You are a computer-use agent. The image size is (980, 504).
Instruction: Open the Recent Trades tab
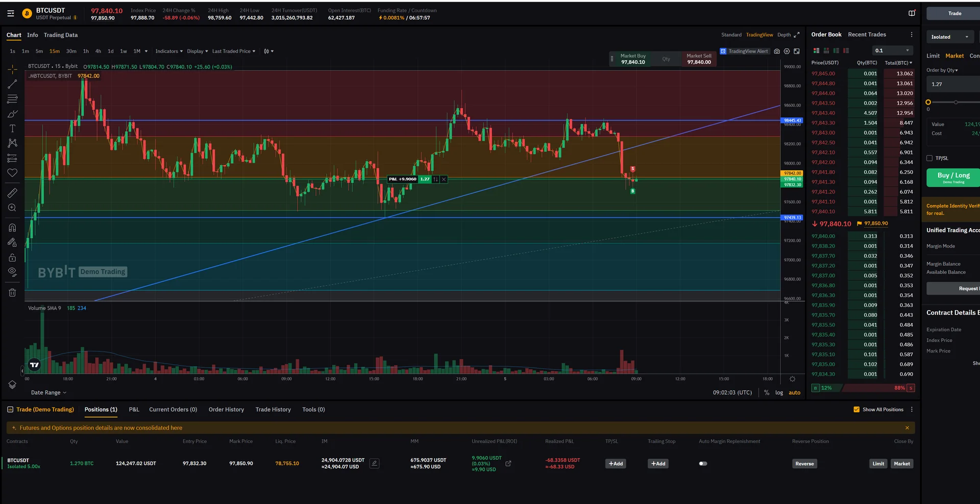pos(867,35)
